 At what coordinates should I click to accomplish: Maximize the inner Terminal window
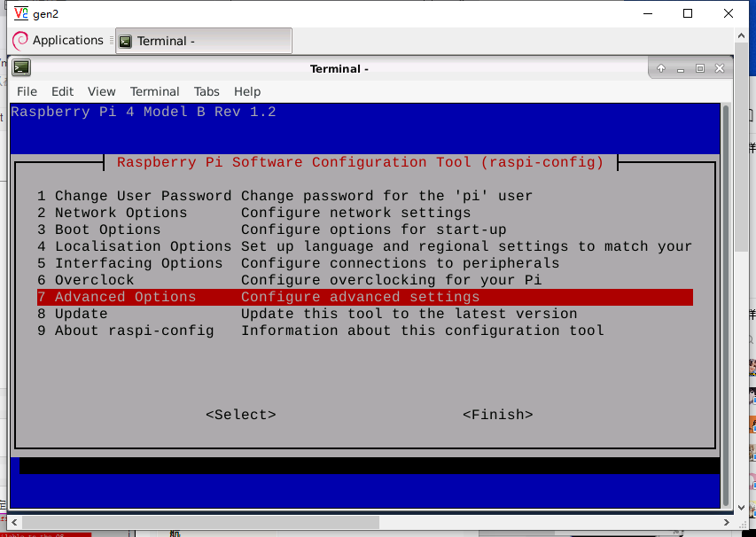point(700,68)
